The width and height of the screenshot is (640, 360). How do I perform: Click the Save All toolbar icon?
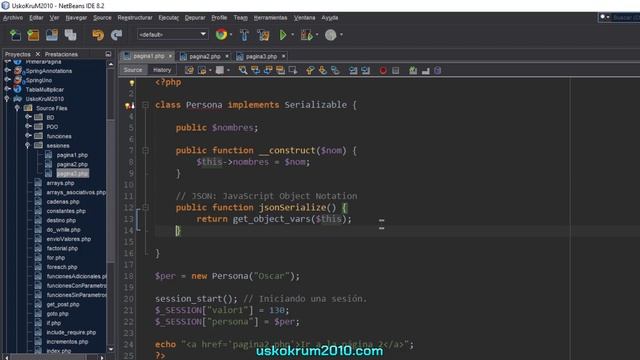click(70, 35)
